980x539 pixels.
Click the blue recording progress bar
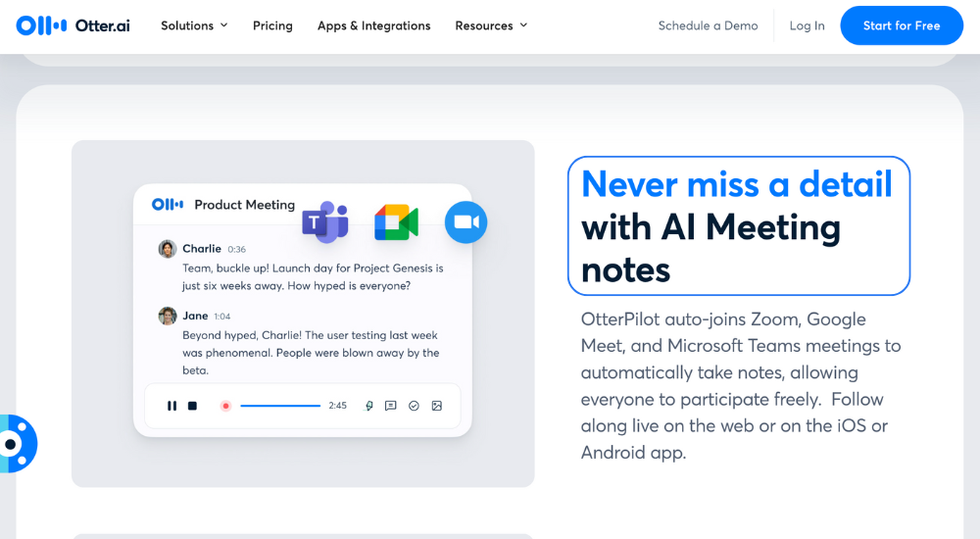click(280, 406)
